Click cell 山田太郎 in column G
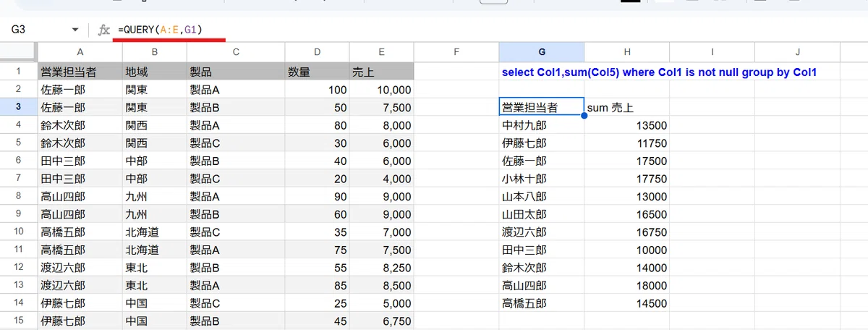This screenshot has width=868, height=330. tap(542, 213)
